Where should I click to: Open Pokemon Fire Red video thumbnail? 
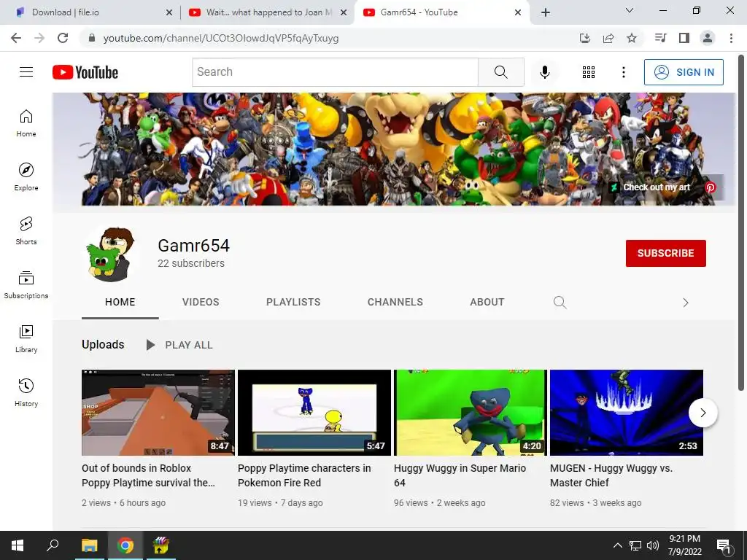click(x=314, y=413)
